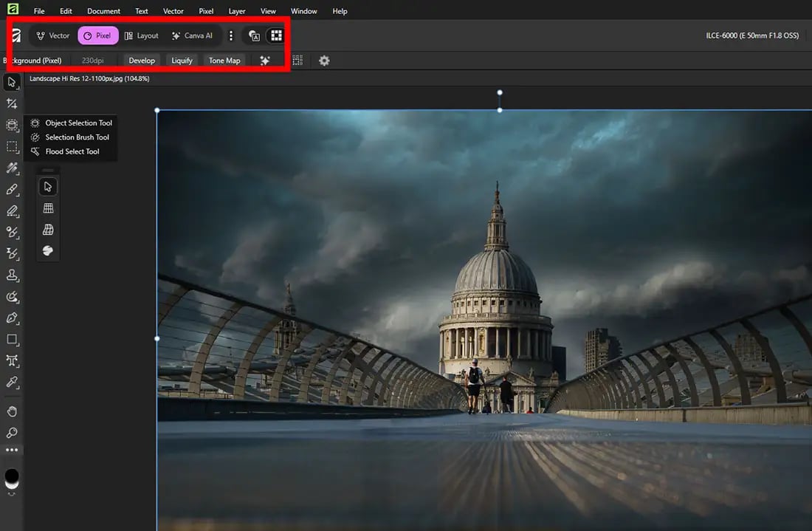Click the top-left corner selection handle of the image
This screenshot has width=812, height=531.
click(x=157, y=110)
